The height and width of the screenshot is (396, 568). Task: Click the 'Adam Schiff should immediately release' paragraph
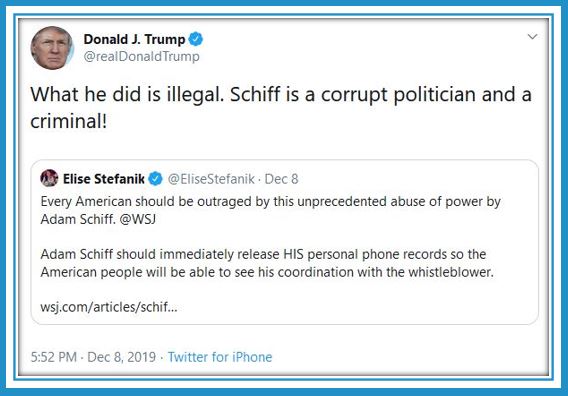[267, 263]
